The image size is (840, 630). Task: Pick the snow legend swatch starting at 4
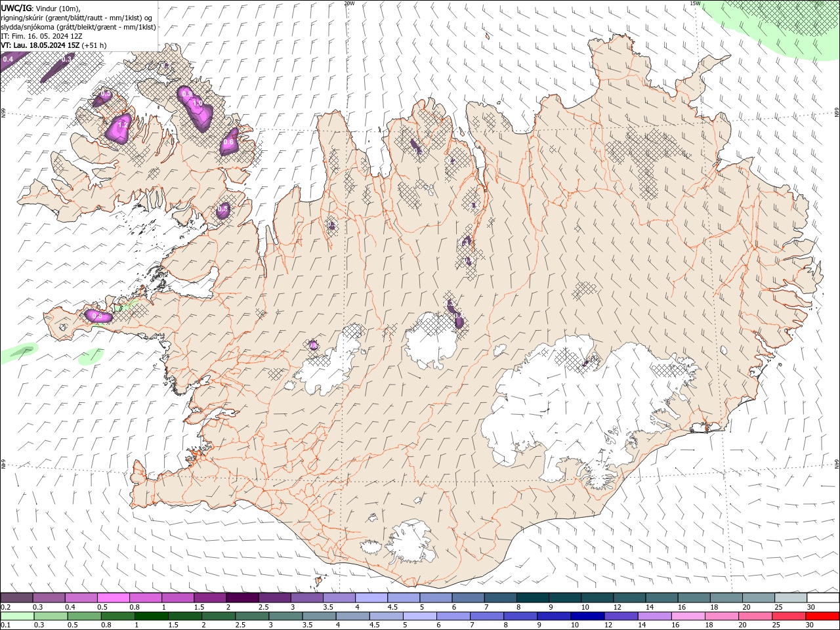tap(371, 598)
